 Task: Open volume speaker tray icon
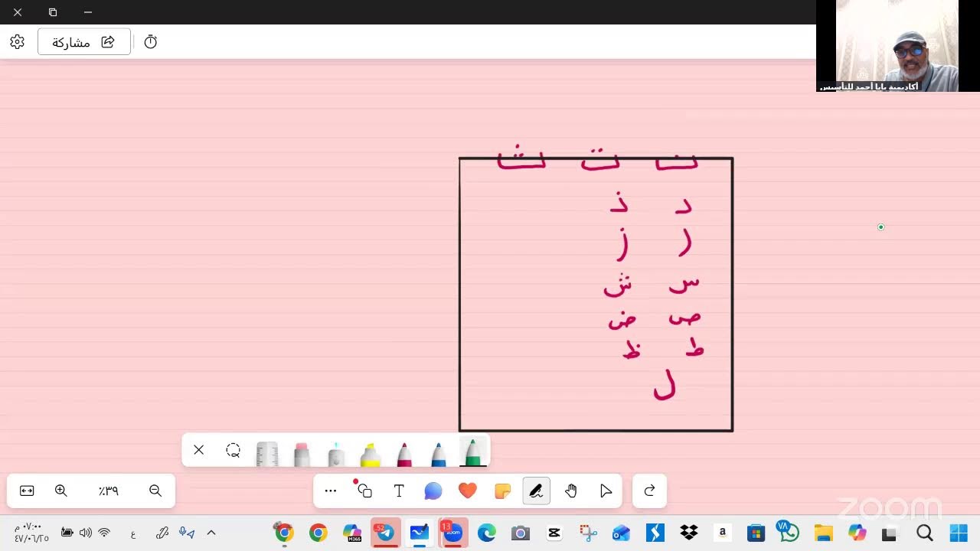[85, 533]
